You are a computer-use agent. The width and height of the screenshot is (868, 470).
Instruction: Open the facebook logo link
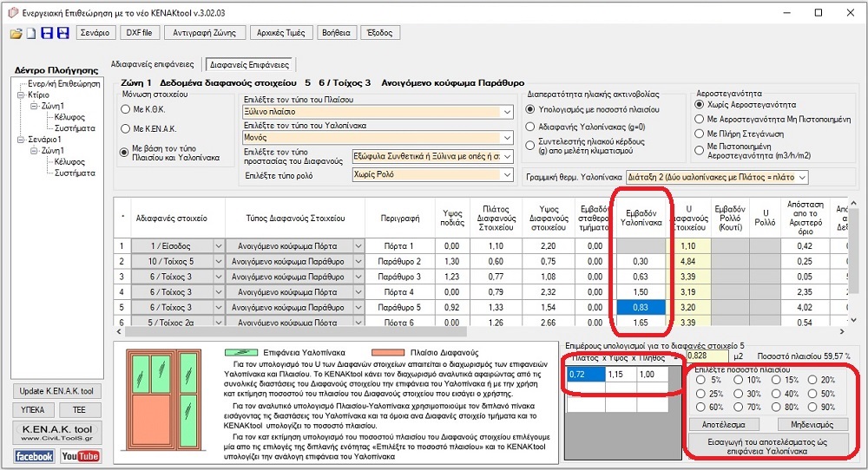[34, 456]
